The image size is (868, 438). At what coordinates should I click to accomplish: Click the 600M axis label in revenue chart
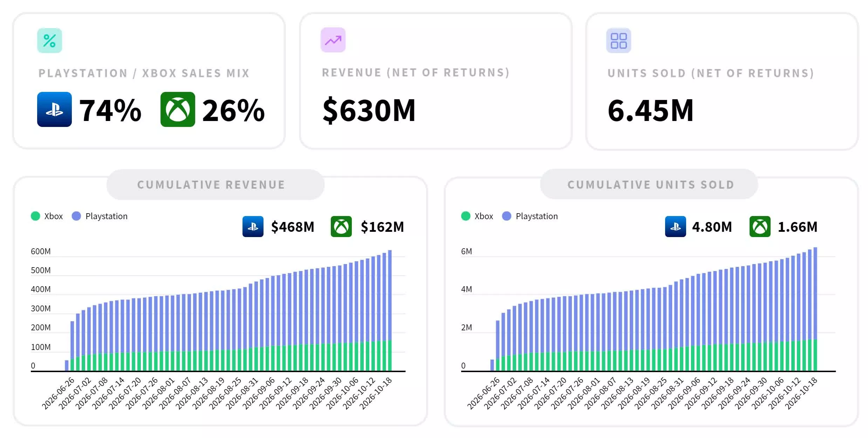click(x=41, y=251)
